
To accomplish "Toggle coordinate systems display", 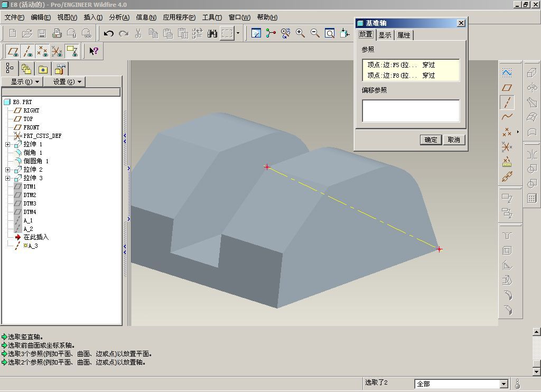I will pos(57,51).
